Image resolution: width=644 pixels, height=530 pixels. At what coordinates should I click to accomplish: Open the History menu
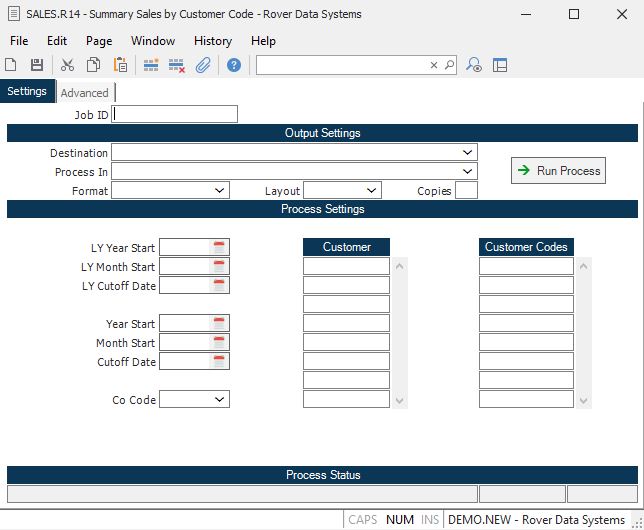tap(212, 41)
